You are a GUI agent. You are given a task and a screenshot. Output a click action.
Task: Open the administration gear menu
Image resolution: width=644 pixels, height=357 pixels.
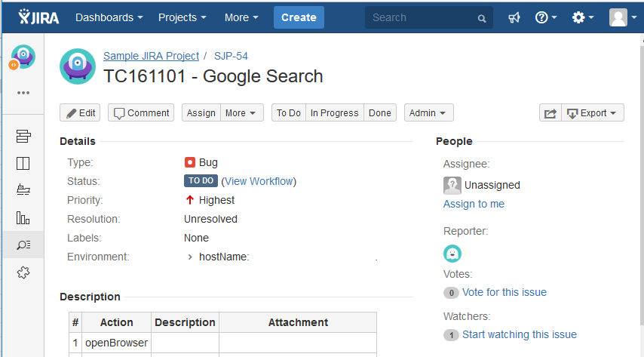point(583,17)
